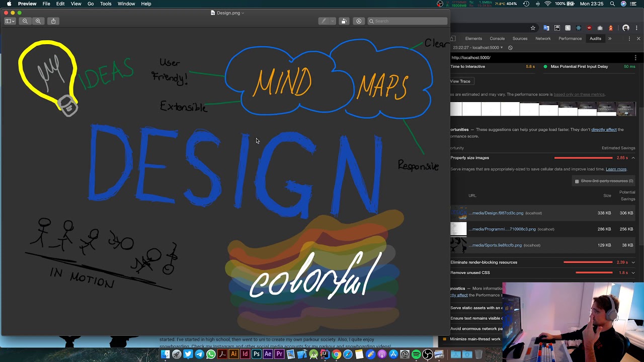The height and width of the screenshot is (362, 644).
Task: Switch to the Elements tab in DevTools
Action: click(473, 39)
